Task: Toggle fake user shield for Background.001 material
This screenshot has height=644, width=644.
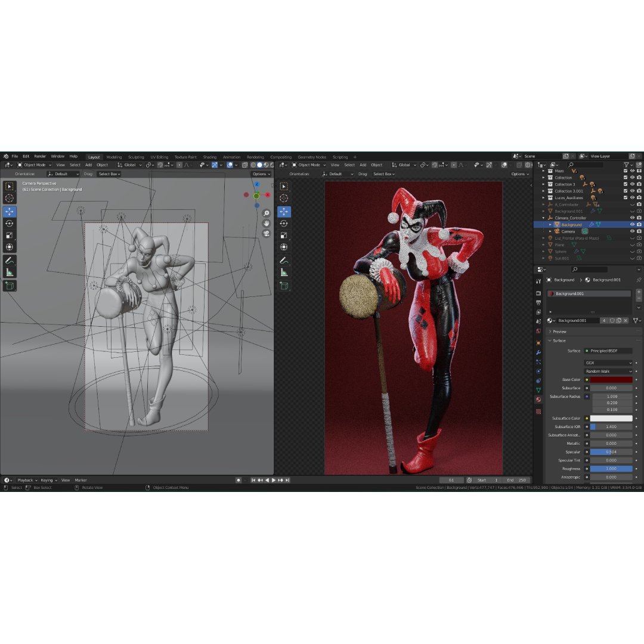Action: click(x=612, y=321)
